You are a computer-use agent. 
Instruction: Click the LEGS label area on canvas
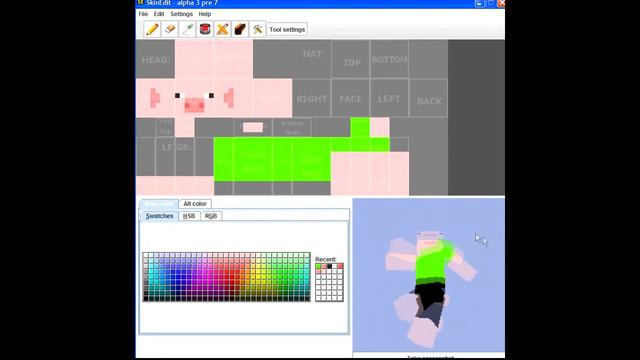[x=176, y=147]
